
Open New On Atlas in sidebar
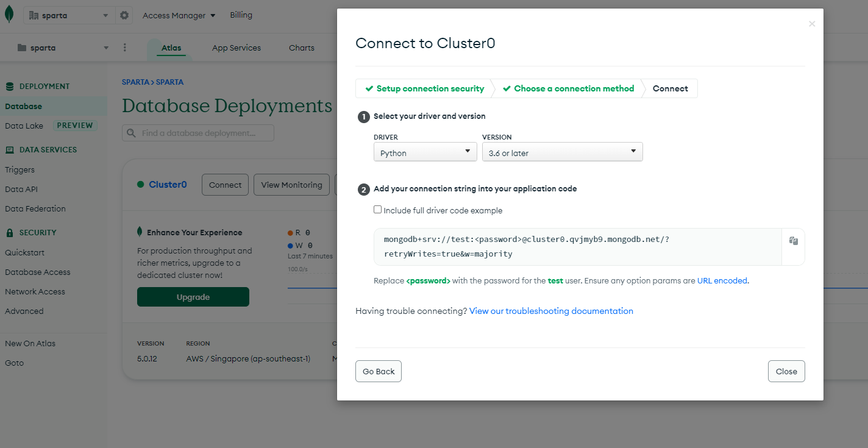[30, 343]
